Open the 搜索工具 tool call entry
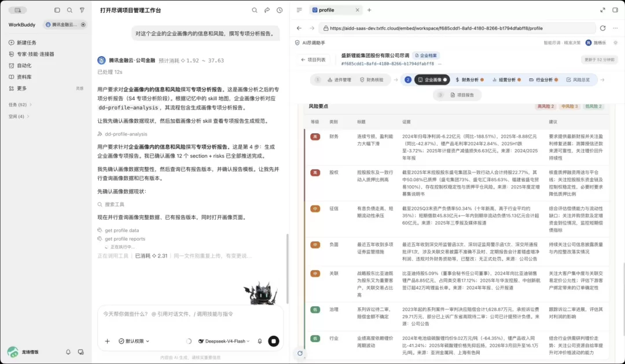The width and height of the screenshot is (625, 364). 111,204
